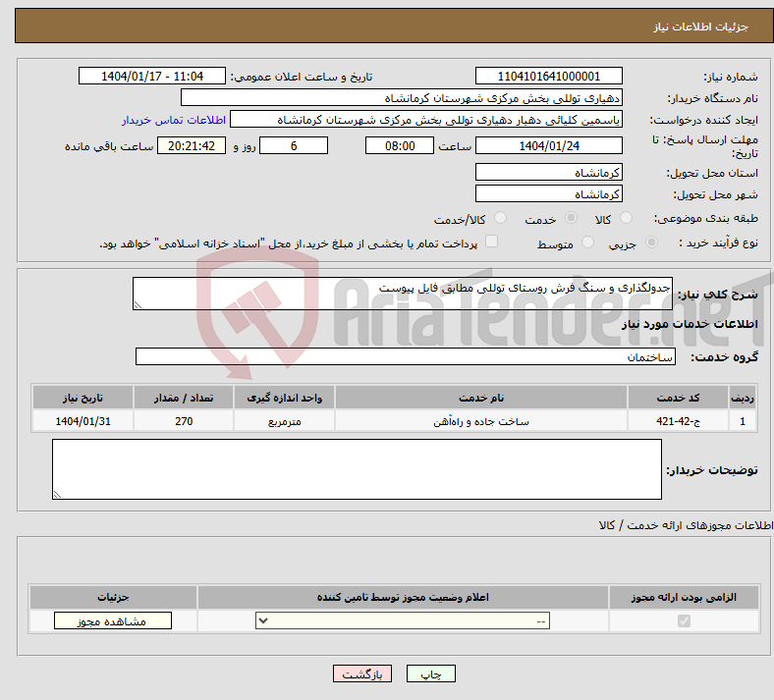Click the اعلام وضعیت مجوز توسط تامین کننده header
The image size is (774, 700).
[x=403, y=597]
